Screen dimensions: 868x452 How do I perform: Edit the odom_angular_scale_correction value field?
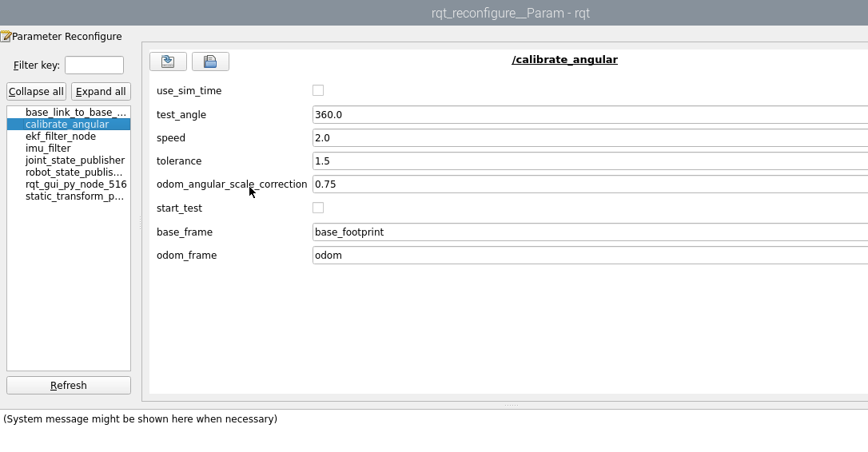(590, 184)
